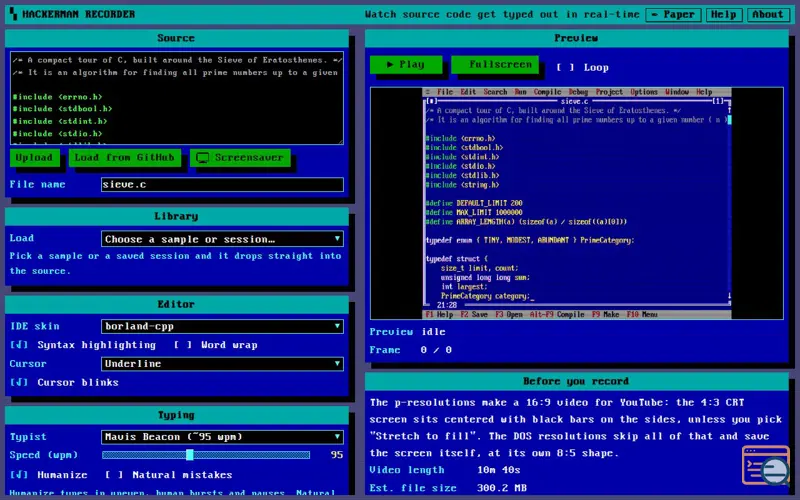Click the monitor icon on the Screensaver button

click(x=203, y=158)
